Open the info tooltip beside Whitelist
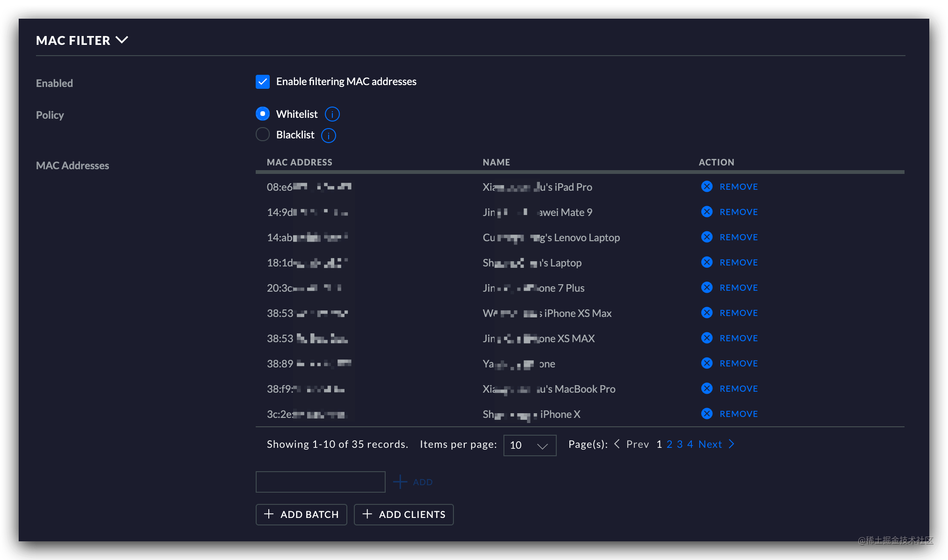Image resolution: width=948 pixels, height=560 pixels. tap(332, 114)
